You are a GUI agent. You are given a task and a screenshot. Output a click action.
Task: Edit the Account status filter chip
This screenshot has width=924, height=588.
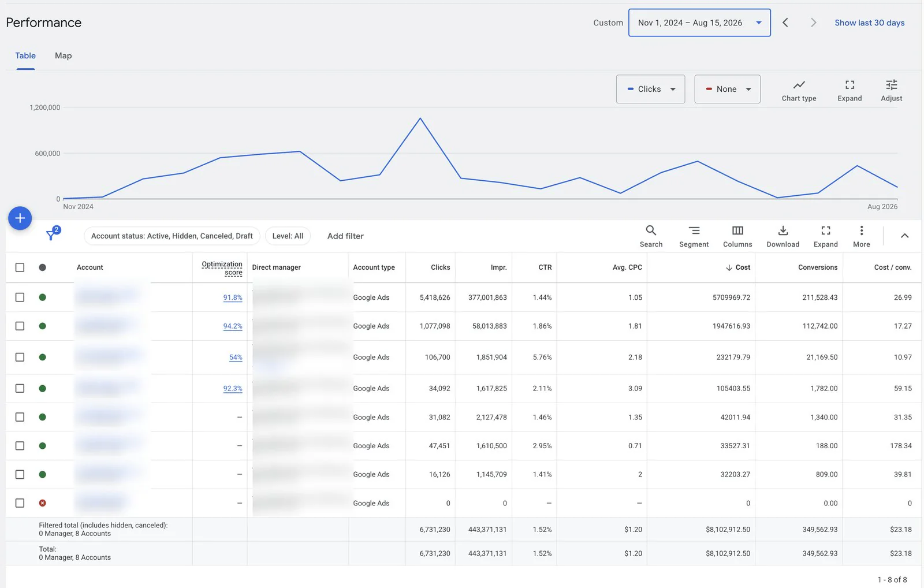pyautogui.click(x=172, y=236)
